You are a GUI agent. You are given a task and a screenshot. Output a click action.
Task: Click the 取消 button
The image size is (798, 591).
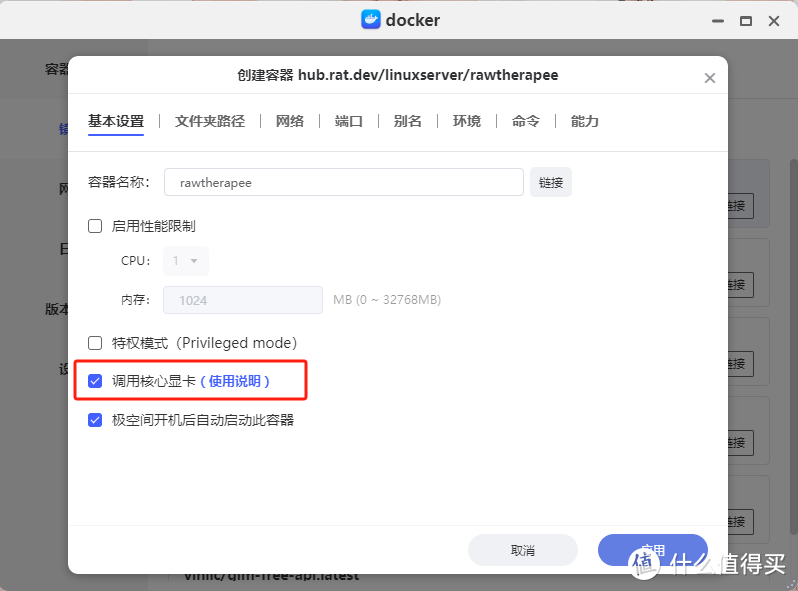523,550
